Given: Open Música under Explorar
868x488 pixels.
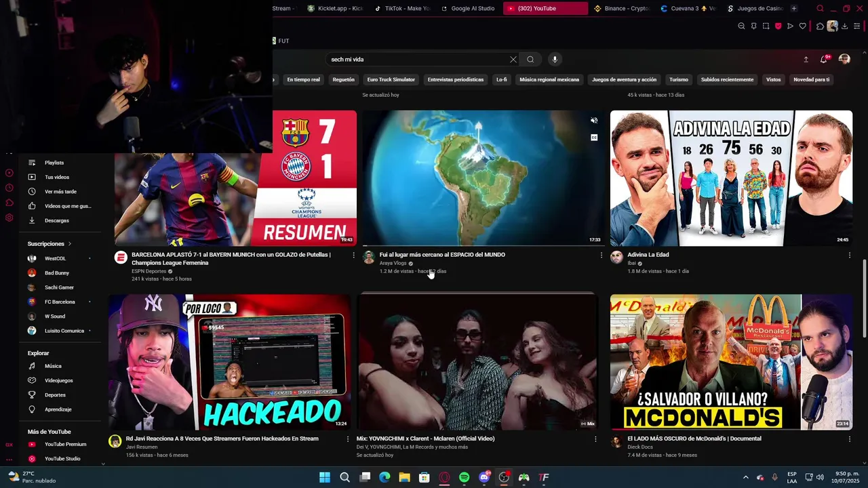Looking at the screenshot, I should [x=53, y=366].
